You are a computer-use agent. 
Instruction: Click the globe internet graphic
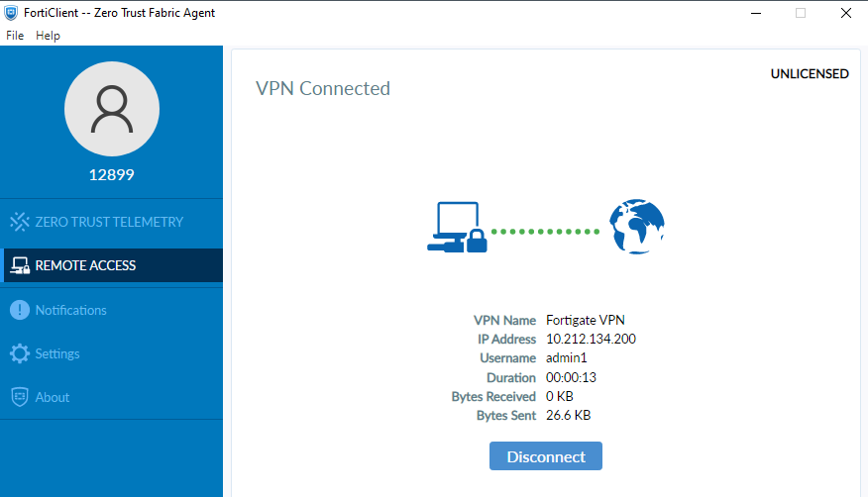coord(637,227)
